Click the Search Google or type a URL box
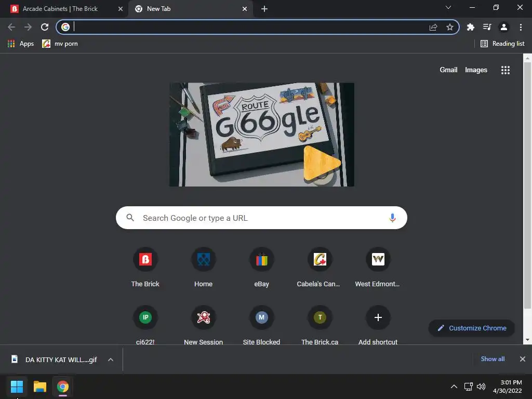Image resolution: width=532 pixels, height=399 pixels. [x=261, y=218]
